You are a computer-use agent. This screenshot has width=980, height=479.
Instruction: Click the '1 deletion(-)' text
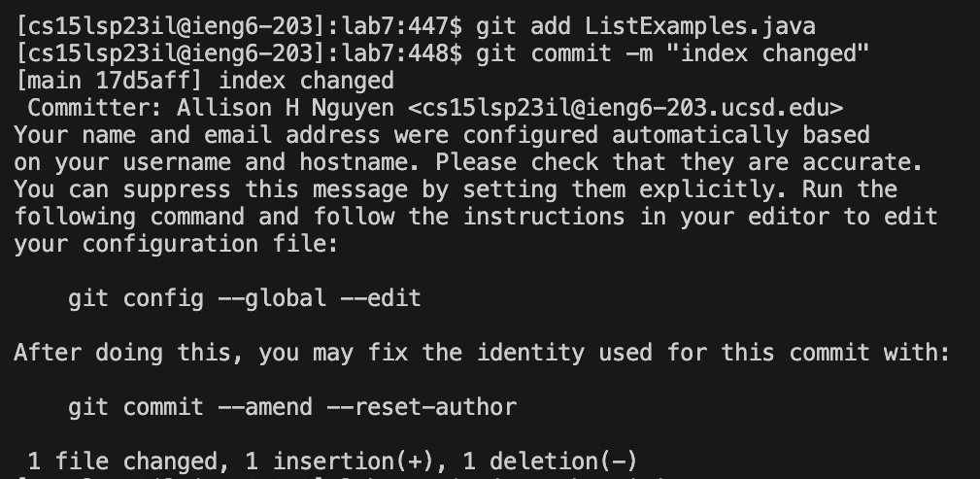tap(550, 462)
